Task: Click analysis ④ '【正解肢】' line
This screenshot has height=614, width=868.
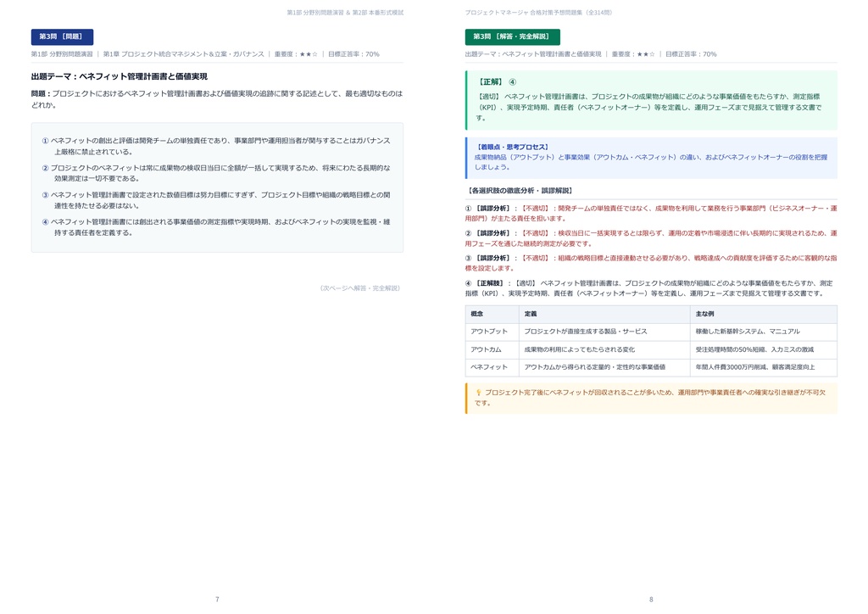Action: [x=650, y=287]
